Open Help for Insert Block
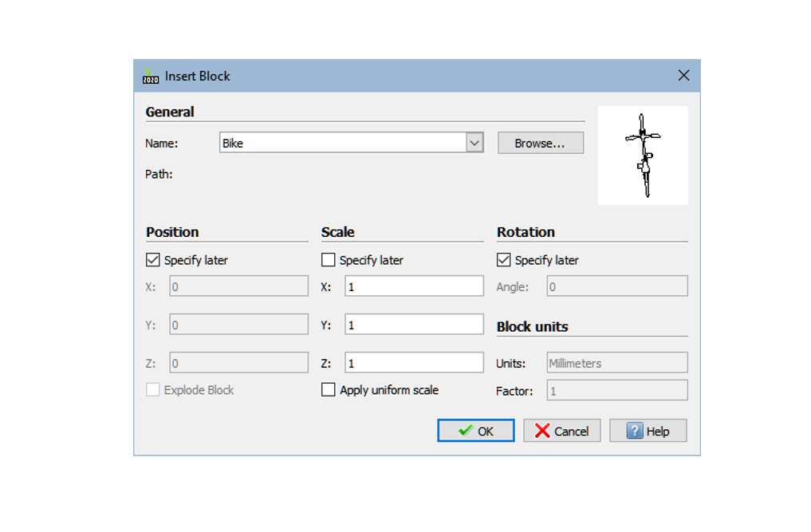Image resolution: width=811 pixels, height=532 pixels. pyautogui.click(x=648, y=431)
